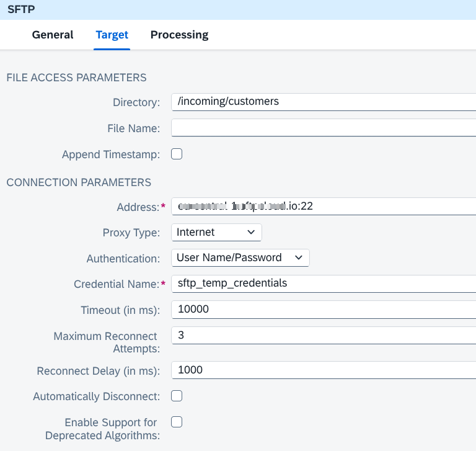Click the Automatically Disconnect label
This screenshot has height=451, width=476.
click(97, 396)
